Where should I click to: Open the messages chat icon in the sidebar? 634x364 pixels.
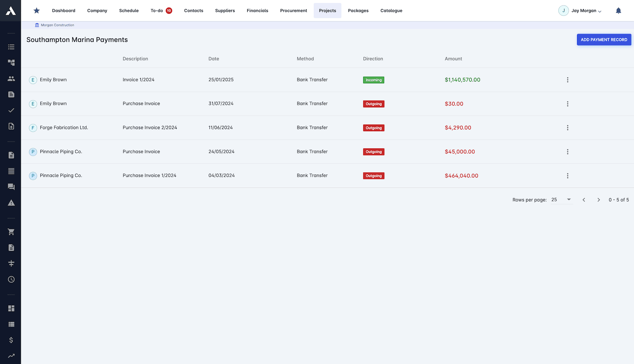[x=11, y=187]
